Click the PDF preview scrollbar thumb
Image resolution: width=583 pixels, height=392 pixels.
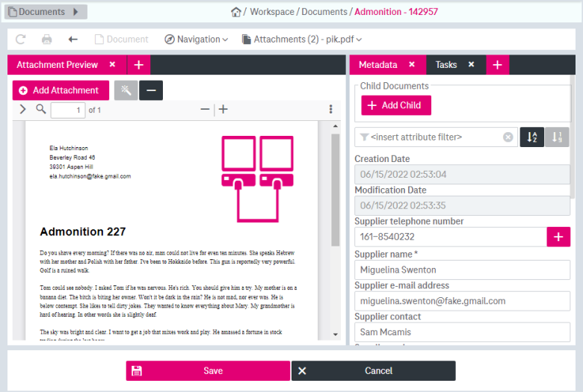point(336,190)
